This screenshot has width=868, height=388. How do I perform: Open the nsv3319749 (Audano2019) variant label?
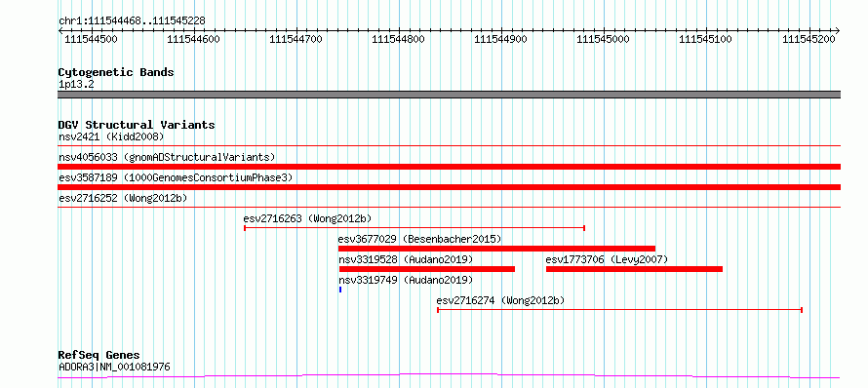pyautogui.click(x=406, y=280)
